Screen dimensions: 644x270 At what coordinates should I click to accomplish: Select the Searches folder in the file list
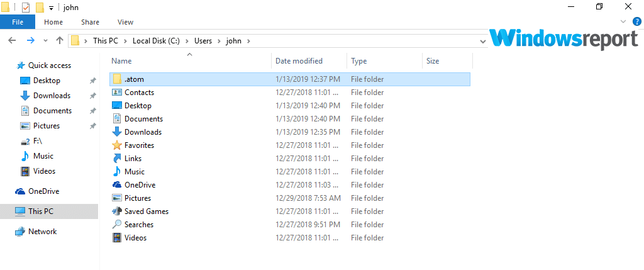tap(138, 225)
